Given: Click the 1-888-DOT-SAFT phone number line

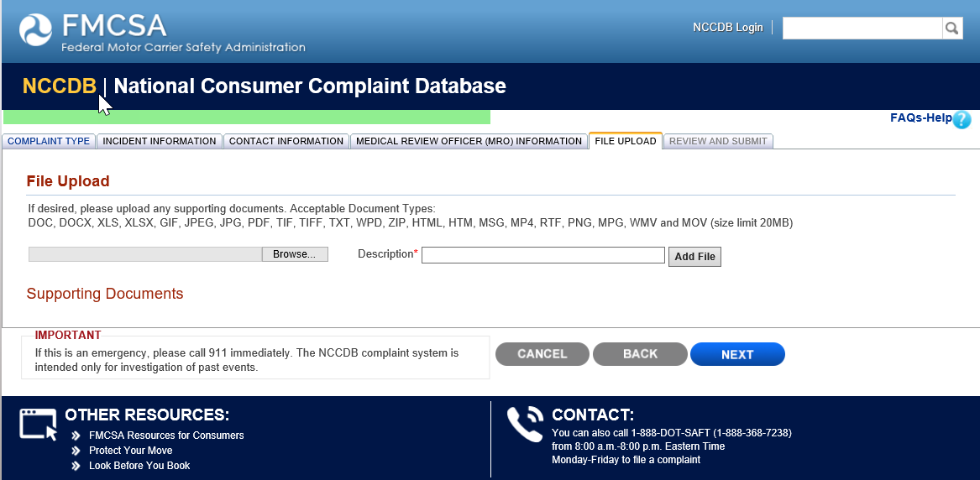Looking at the screenshot, I should [x=672, y=432].
